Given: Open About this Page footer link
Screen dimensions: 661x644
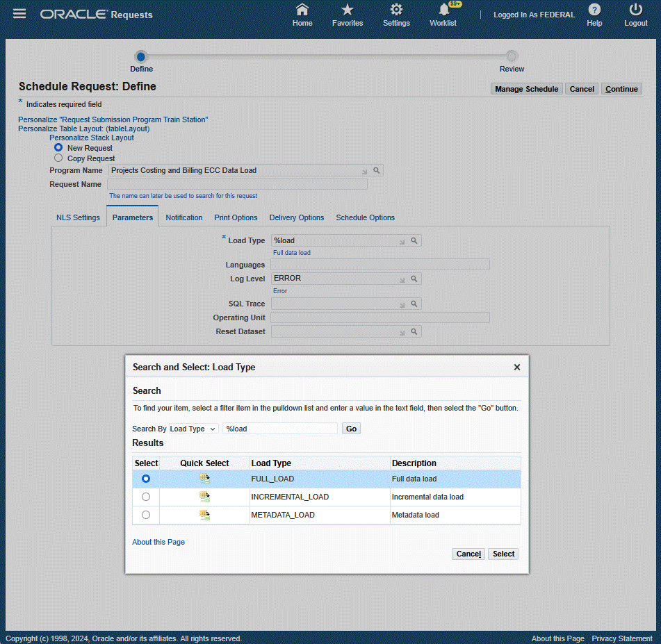Looking at the screenshot, I should 557,638.
